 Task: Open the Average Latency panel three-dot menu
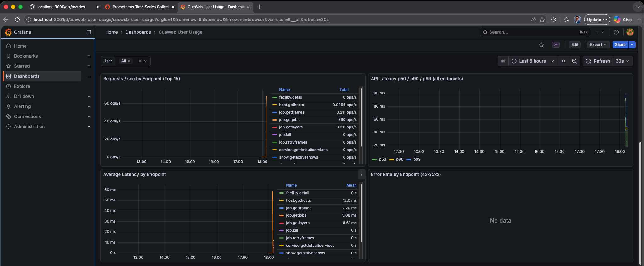pyautogui.click(x=361, y=174)
